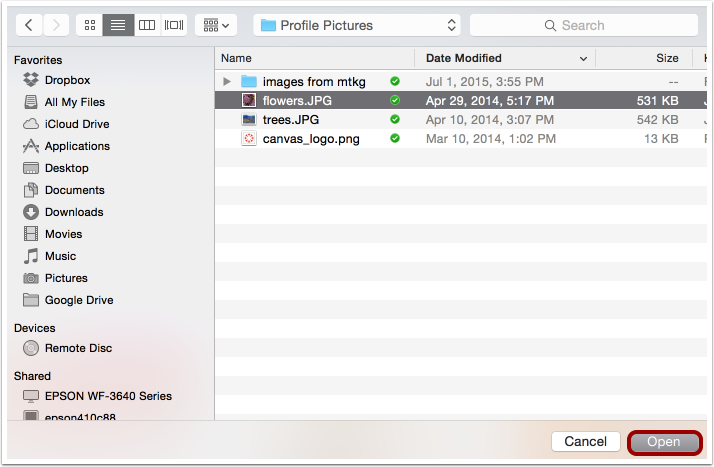This screenshot has width=714, height=467.
Task: Open the item arrangement dropdown
Action: (x=216, y=25)
